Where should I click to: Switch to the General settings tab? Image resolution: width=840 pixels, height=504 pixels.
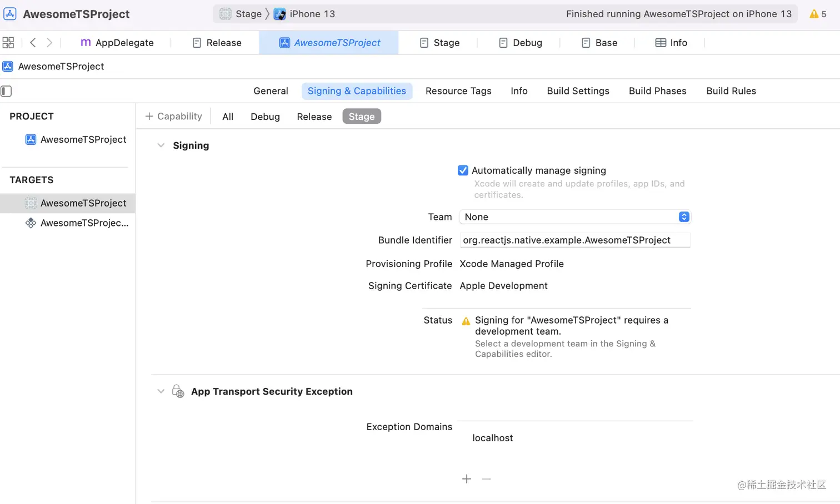[x=271, y=91]
